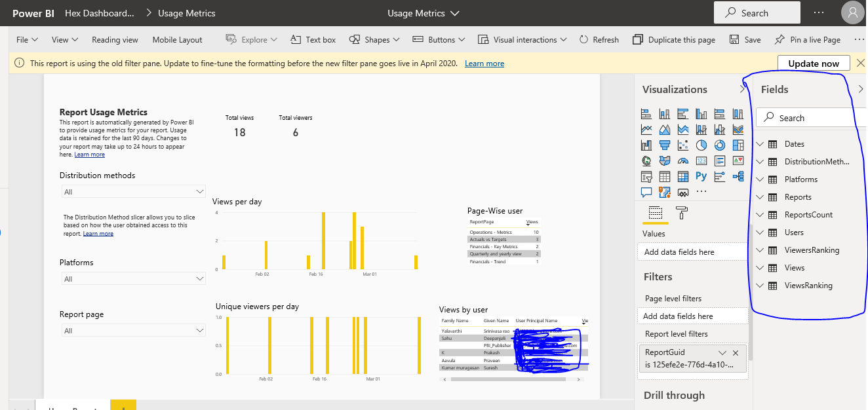The height and width of the screenshot is (410, 868).
Task: Select the Q&A speech bubble visualization
Action: (646, 193)
